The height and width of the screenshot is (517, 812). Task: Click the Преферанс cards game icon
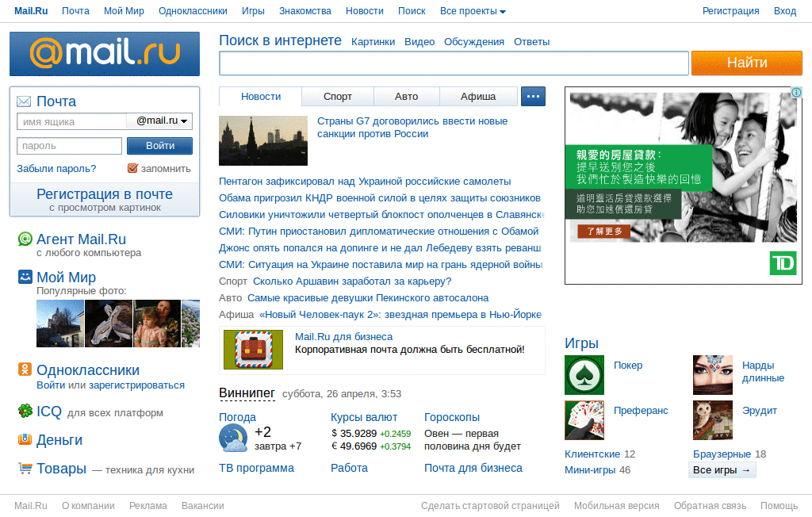click(584, 420)
